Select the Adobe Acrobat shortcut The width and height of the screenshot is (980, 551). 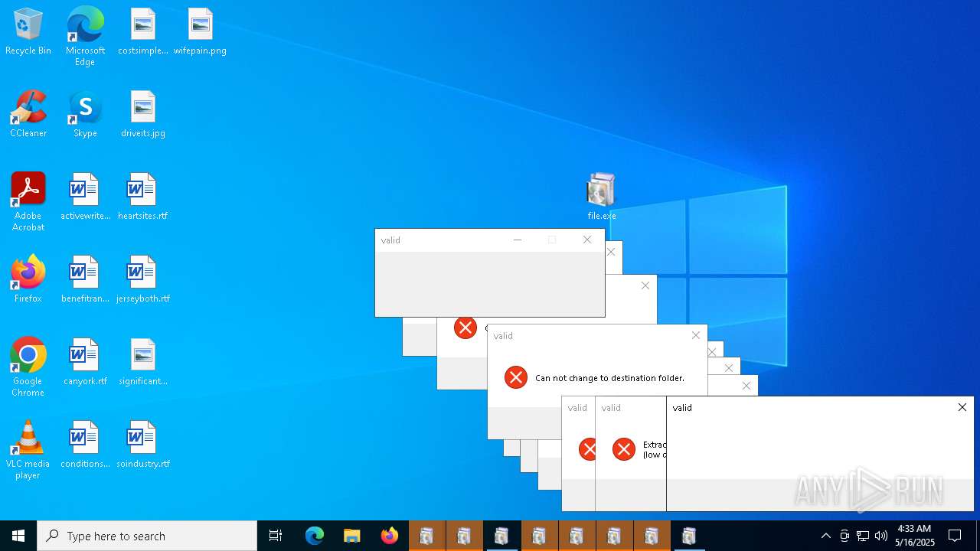pyautogui.click(x=28, y=202)
